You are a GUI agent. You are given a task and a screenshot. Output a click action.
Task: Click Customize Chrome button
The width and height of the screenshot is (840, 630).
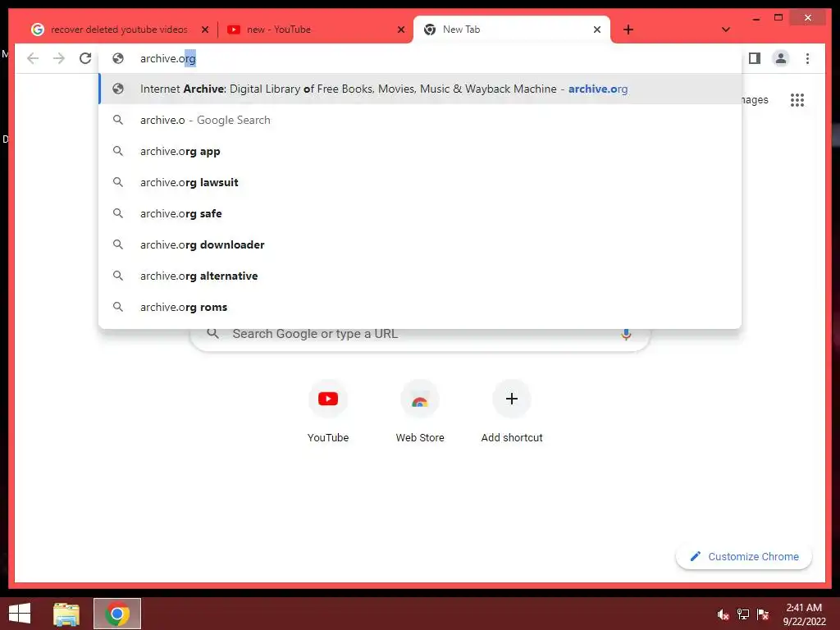coord(744,557)
